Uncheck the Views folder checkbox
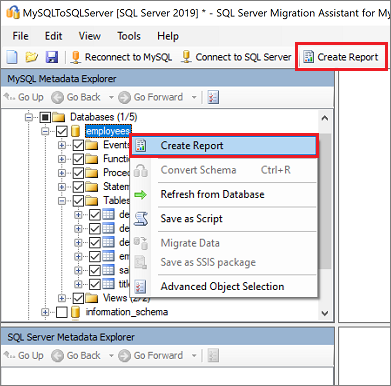Image resolution: width=391 pixels, height=386 pixels. click(x=78, y=298)
